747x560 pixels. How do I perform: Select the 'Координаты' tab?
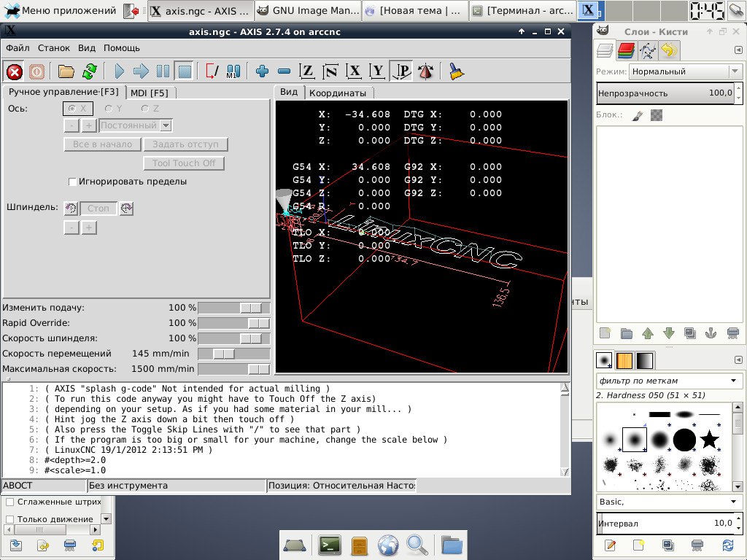click(x=337, y=93)
